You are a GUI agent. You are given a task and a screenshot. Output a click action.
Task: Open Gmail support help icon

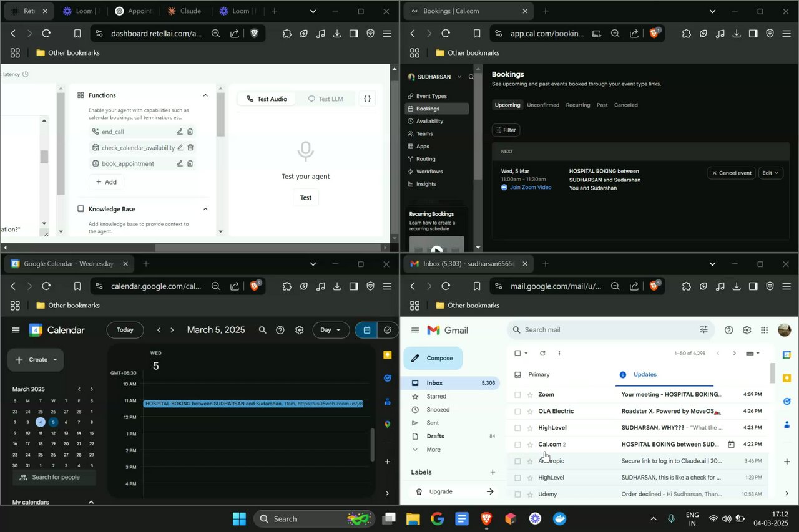coord(728,330)
